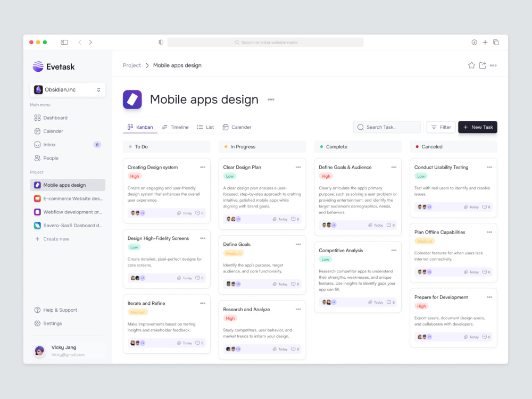Screen dimensions: 532x399
Task: Click the Inbox badge showing 8
Action: click(x=97, y=145)
